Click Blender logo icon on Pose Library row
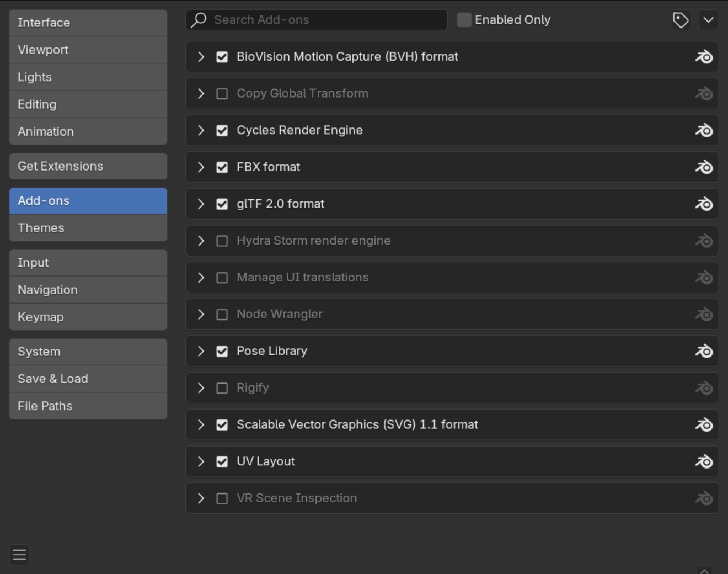This screenshot has height=574, width=728. (704, 352)
